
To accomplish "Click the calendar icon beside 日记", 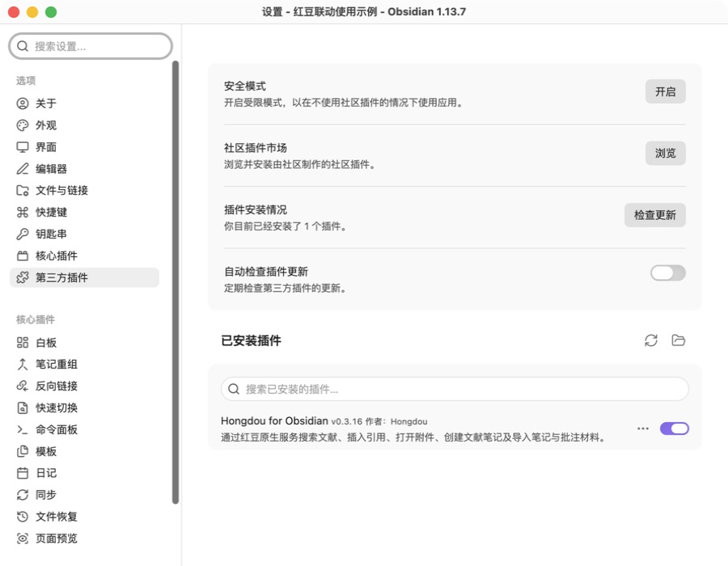I will pos(23,473).
